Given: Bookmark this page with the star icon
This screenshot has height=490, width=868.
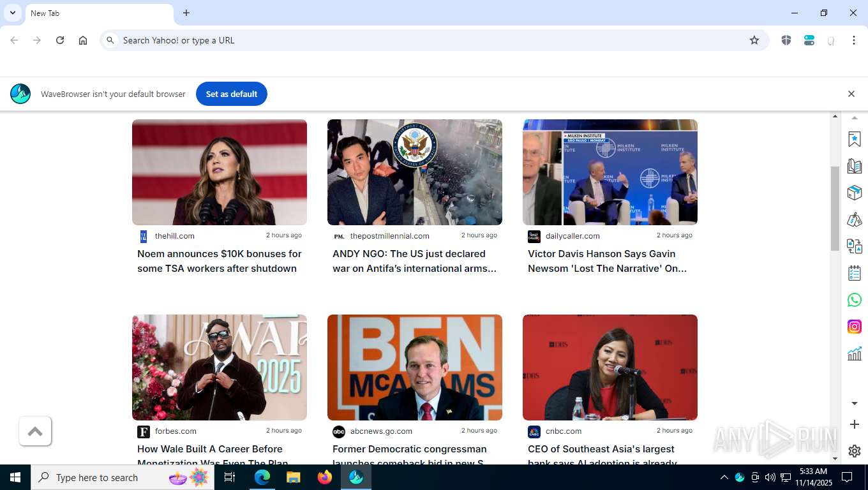Looking at the screenshot, I should (754, 40).
